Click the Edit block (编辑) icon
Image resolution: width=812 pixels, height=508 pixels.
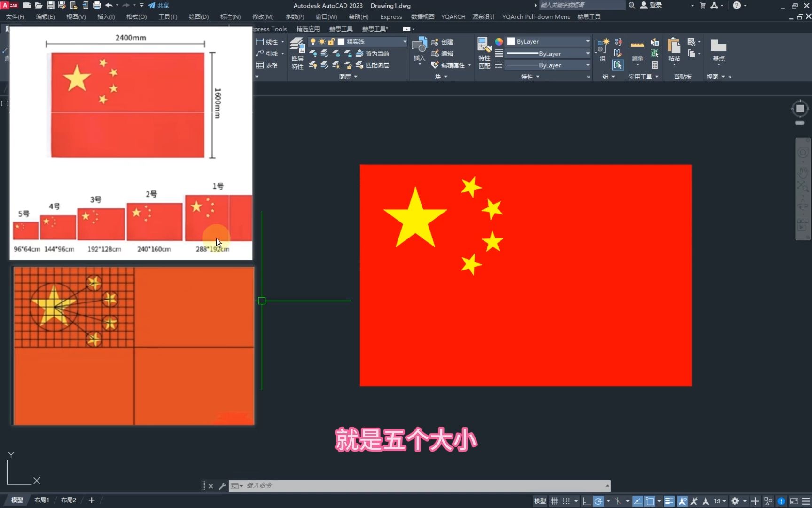click(x=442, y=54)
